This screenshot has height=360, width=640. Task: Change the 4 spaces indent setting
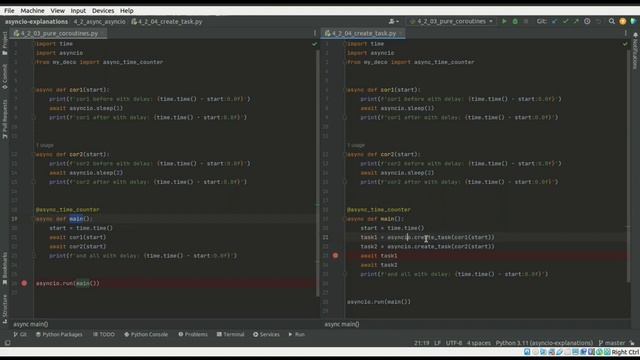click(479, 343)
